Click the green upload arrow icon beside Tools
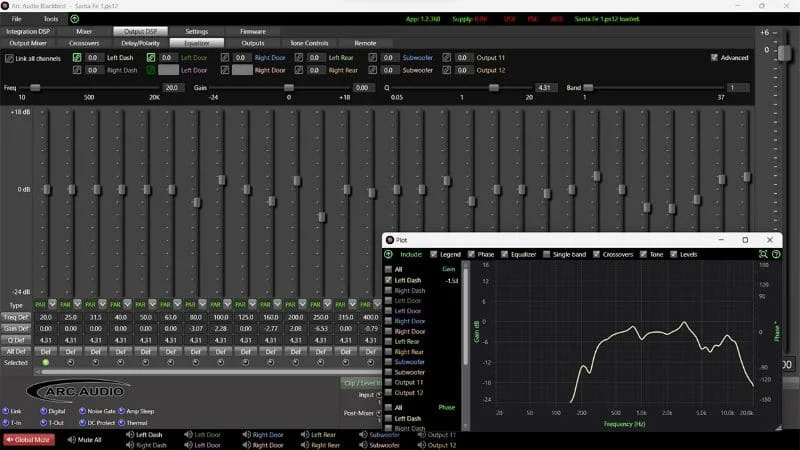 tap(74, 19)
